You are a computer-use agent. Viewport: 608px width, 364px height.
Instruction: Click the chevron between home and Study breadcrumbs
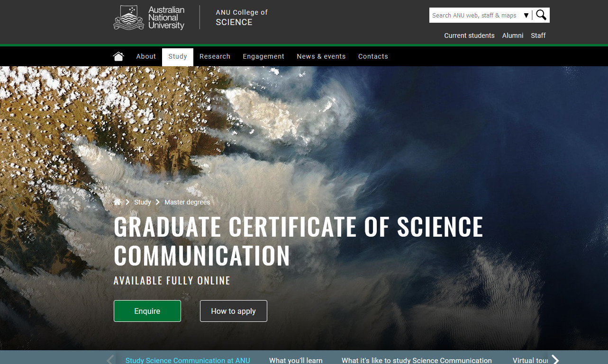pos(127,202)
